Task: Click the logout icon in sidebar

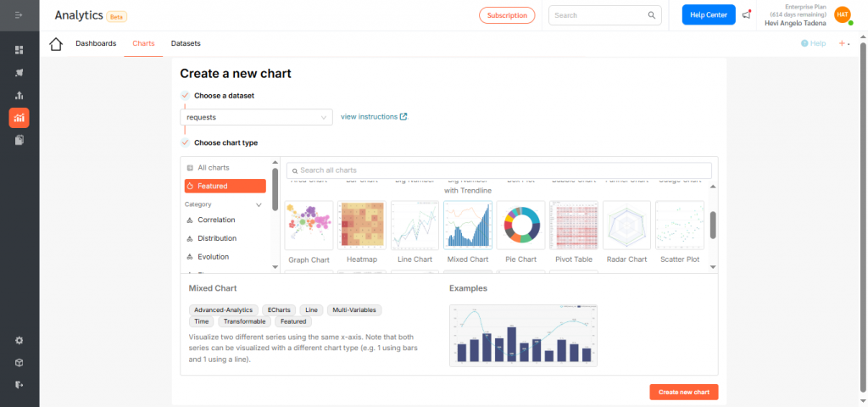Action: pyautogui.click(x=19, y=384)
